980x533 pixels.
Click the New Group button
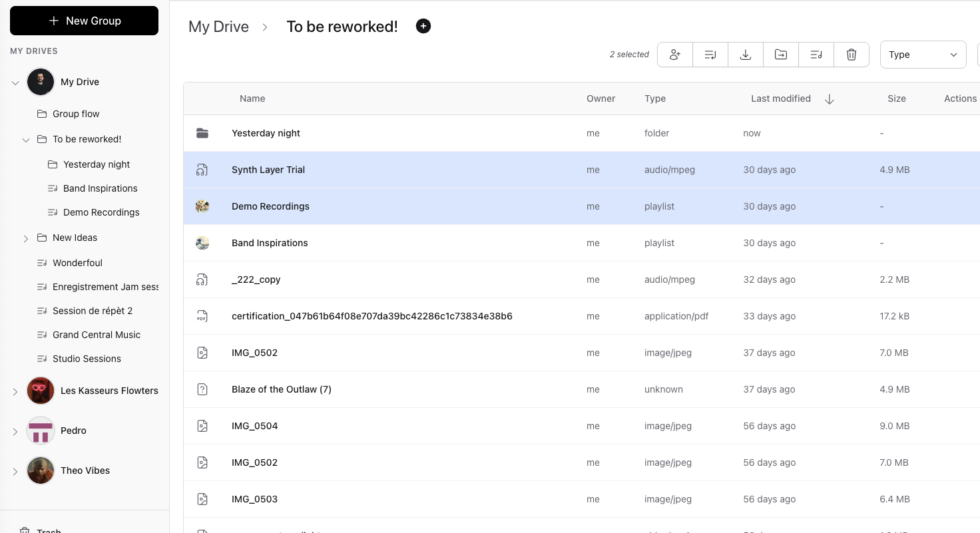point(84,21)
